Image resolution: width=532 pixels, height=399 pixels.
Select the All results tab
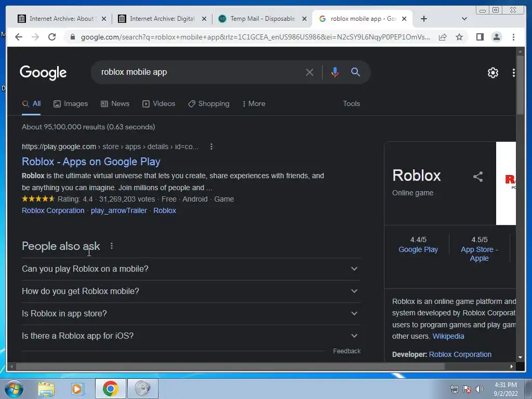31,104
